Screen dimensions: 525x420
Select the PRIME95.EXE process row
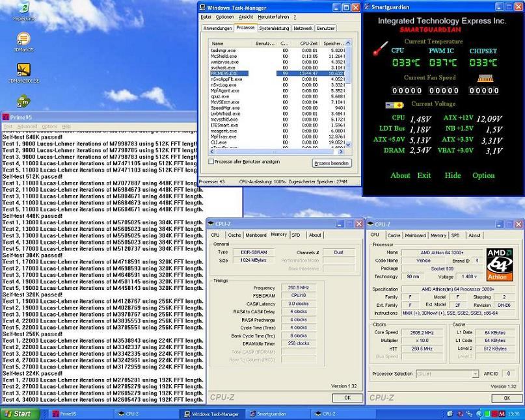click(277, 73)
